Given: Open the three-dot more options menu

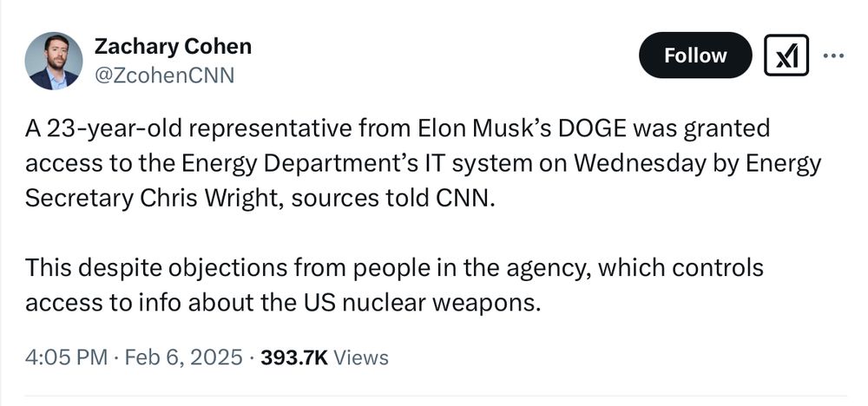Looking at the screenshot, I should pyautogui.click(x=833, y=56).
